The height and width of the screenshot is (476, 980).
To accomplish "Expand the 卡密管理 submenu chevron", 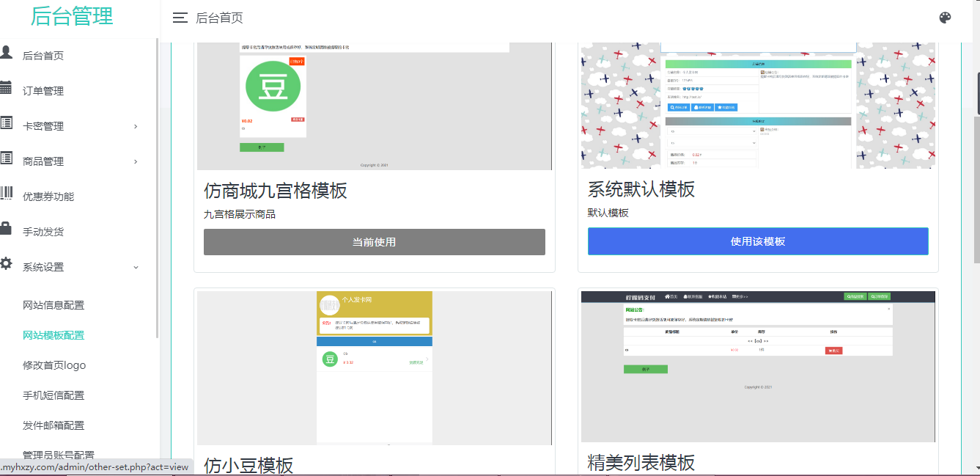I will (x=136, y=126).
